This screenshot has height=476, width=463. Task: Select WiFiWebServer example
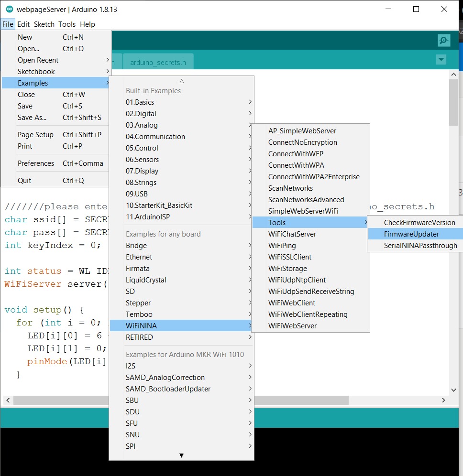[x=310, y=326]
